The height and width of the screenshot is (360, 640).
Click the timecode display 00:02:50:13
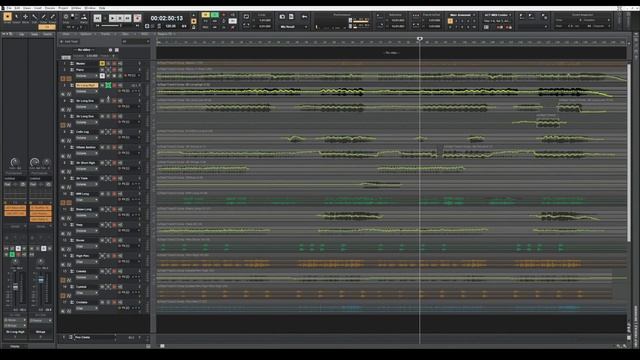point(167,18)
